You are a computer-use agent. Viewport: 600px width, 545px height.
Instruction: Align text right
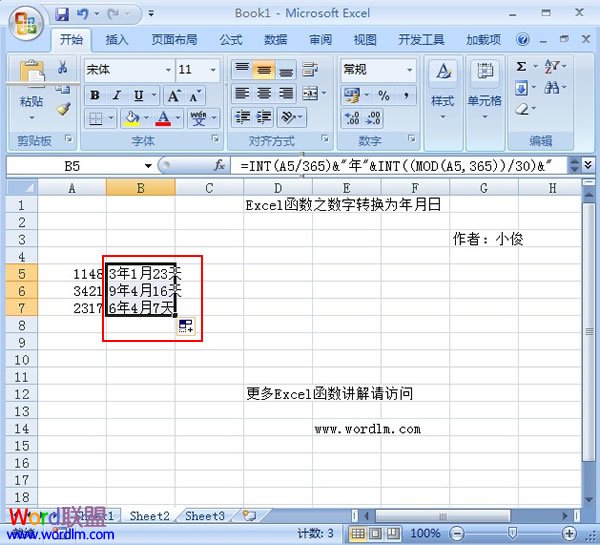285,93
